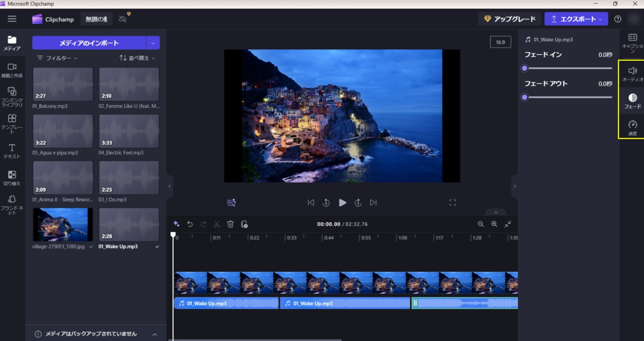Click the AI background removal icon below preview
Screen dimensions: 644x341
(231, 203)
